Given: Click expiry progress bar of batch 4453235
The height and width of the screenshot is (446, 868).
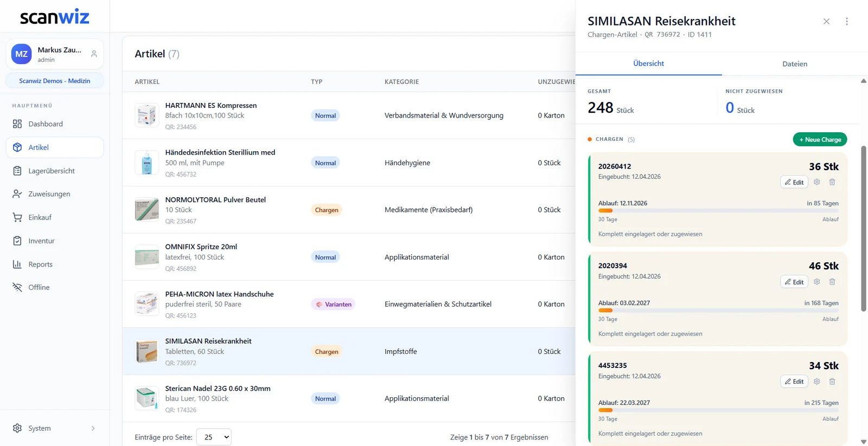Looking at the screenshot, I should [718, 410].
